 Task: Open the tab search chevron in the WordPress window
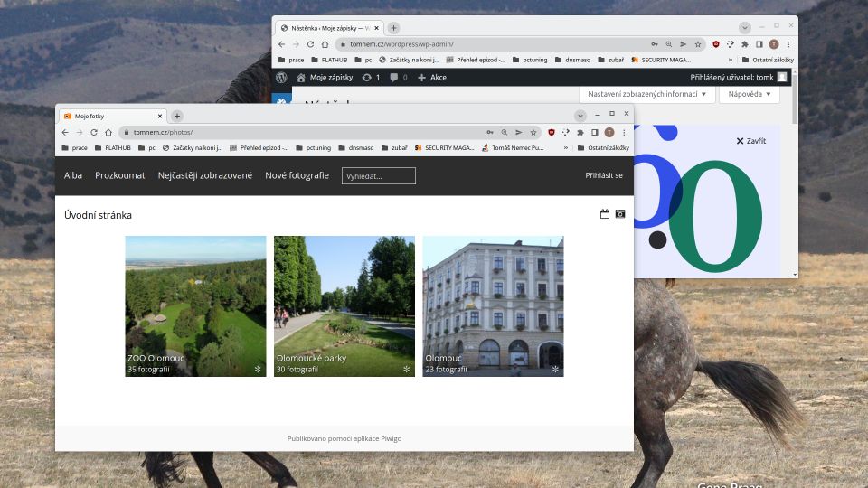click(x=744, y=28)
